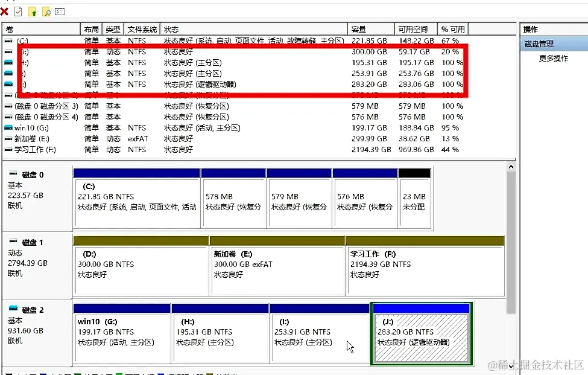
Task: Select the (J:) logical drive partition block
Action: pyautogui.click(x=421, y=335)
